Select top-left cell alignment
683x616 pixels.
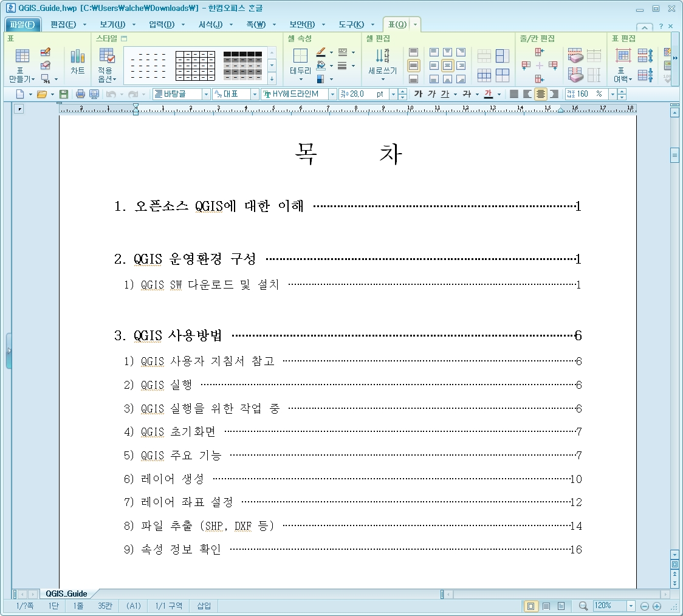(434, 52)
